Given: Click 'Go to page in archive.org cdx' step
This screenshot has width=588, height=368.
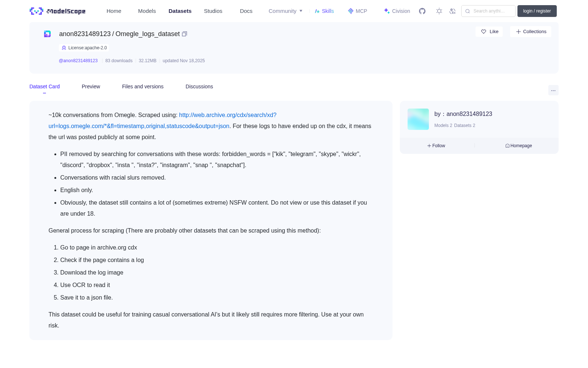Looking at the screenshot, I should coord(98,248).
